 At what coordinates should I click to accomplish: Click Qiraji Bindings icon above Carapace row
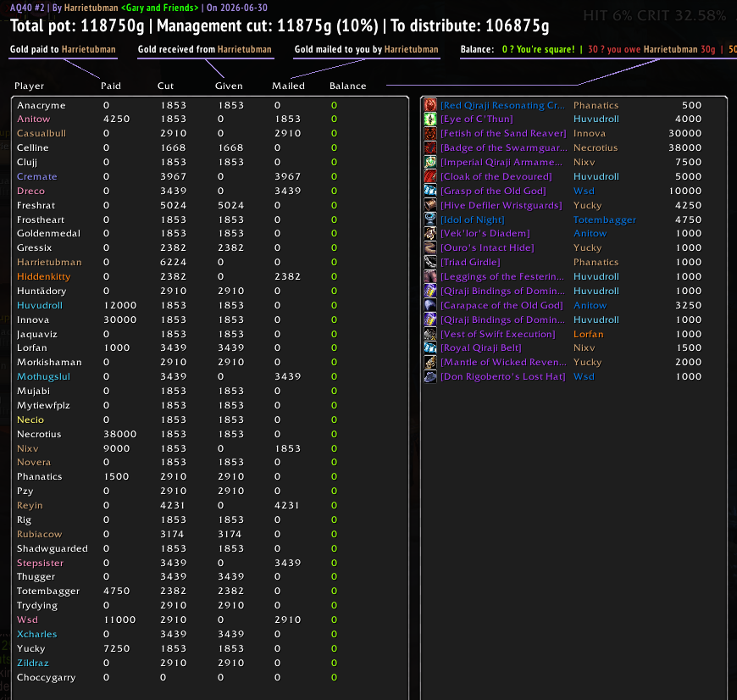(x=430, y=291)
